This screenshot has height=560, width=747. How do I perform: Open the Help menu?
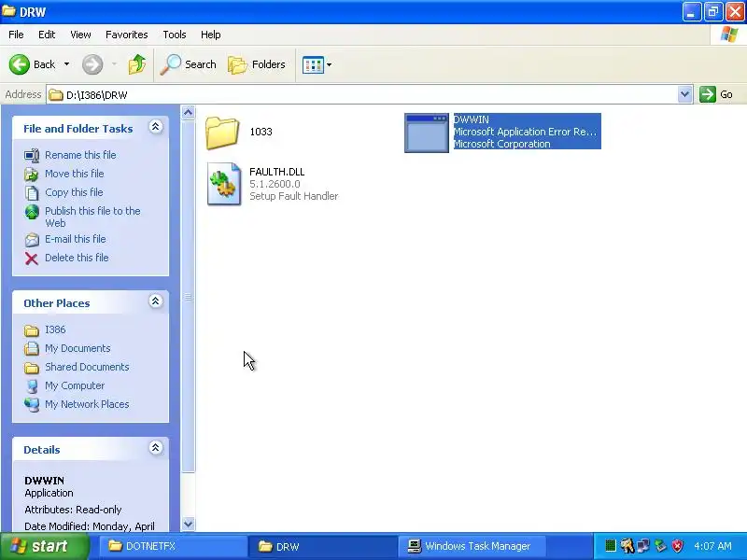coord(211,35)
